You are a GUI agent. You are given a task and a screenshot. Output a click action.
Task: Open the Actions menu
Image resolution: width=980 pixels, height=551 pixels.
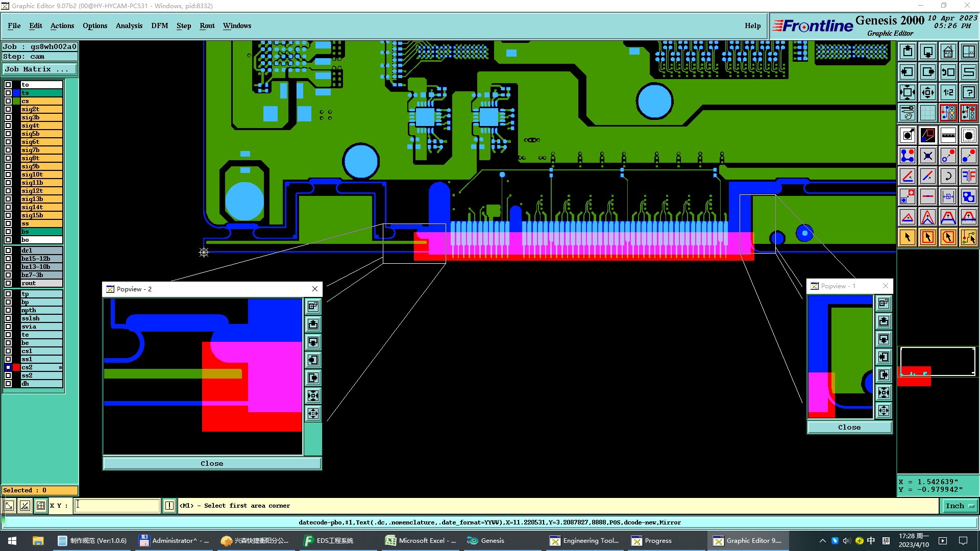coord(62,26)
